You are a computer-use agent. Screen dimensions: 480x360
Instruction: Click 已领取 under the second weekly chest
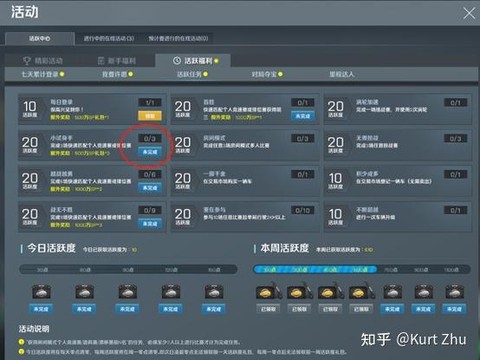(x=299, y=309)
